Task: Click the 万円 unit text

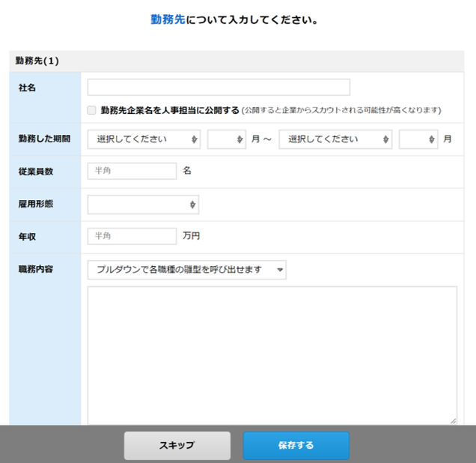Action: [x=192, y=236]
